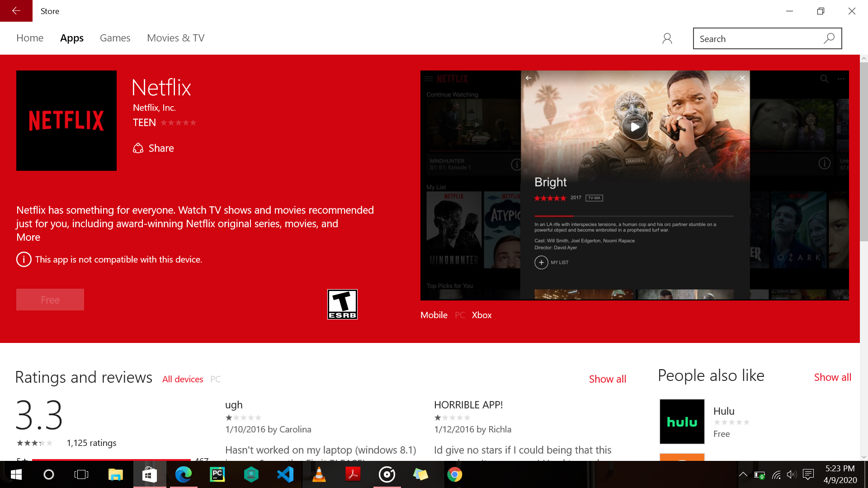Screen dimensions: 868x488
Task: Click the page vertical scrollbar
Action: [864, 152]
